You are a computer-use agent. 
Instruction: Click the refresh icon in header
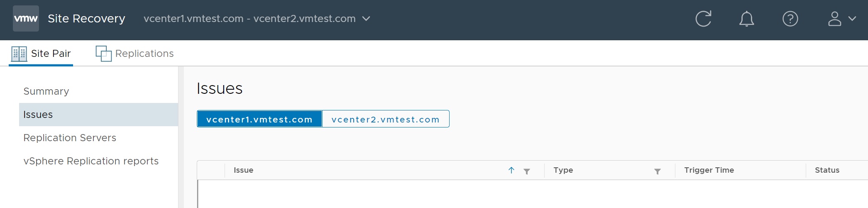coord(703,19)
